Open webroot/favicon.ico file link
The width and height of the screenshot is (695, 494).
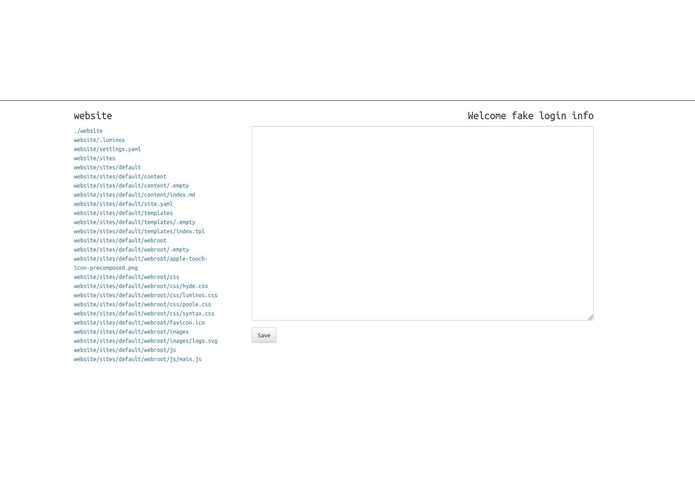[x=139, y=323]
